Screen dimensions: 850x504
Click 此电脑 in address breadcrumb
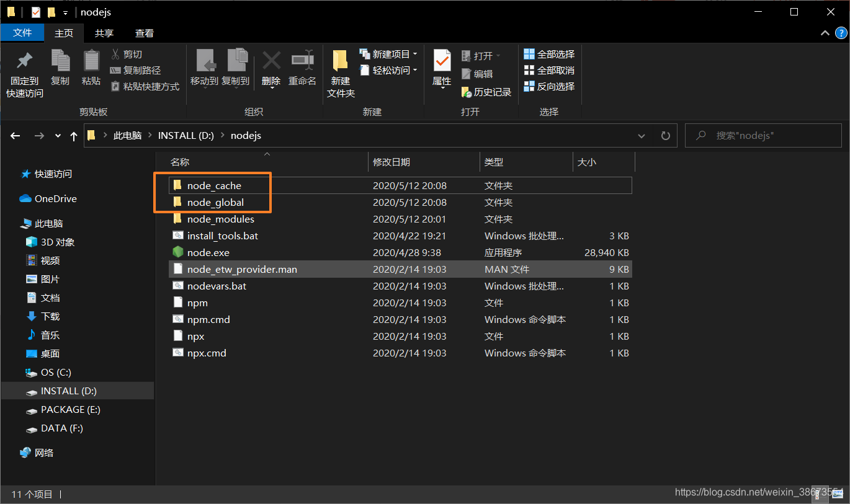127,136
